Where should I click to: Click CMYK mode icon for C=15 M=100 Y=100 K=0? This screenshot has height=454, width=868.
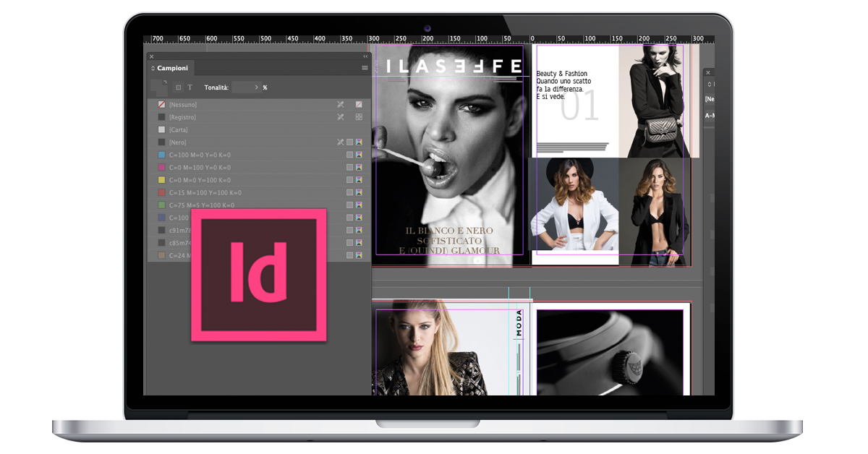(359, 193)
